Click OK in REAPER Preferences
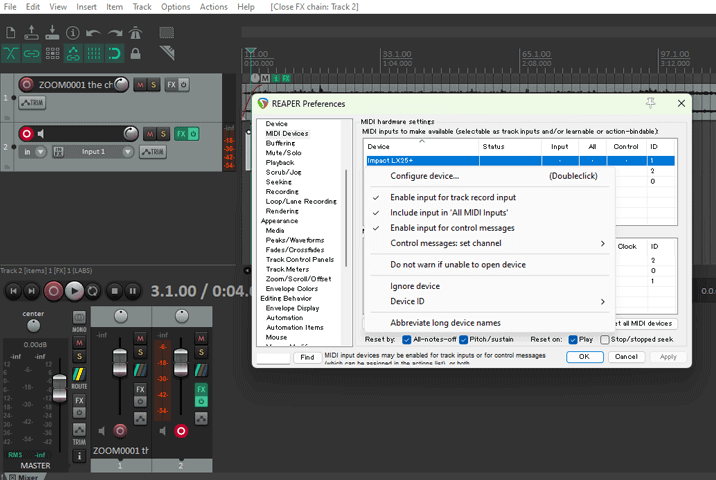The height and width of the screenshot is (480, 716). pos(584,357)
